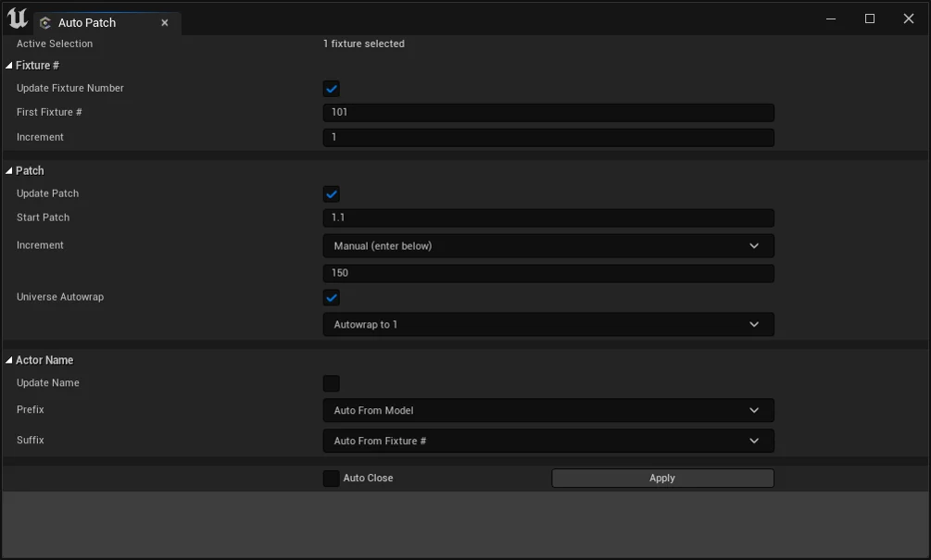Collapse the Actor Name section
The height and width of the screenshot is (560, 931).
click(x=9, y=361)
